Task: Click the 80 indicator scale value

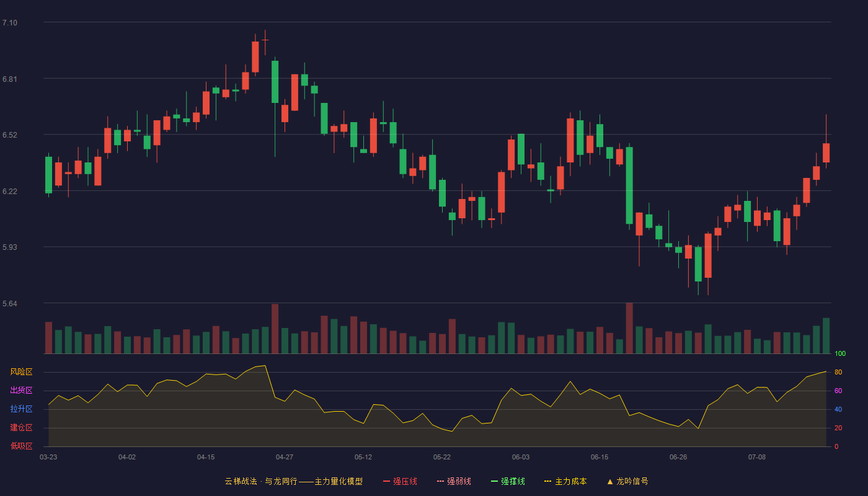Action: click(x=838, y=372)
